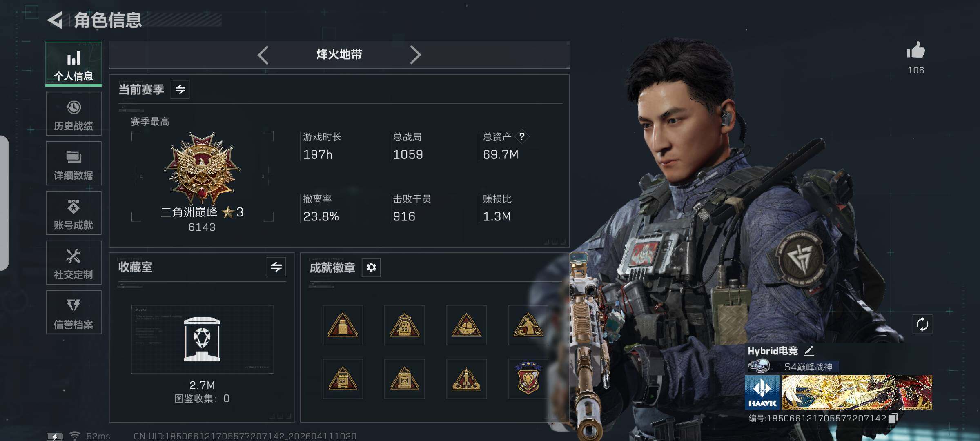Image resolution: width=980 pixels, height=441 pixels.
Task: Toggle the 当前赛季 season switch button
Action: point(180,89)
